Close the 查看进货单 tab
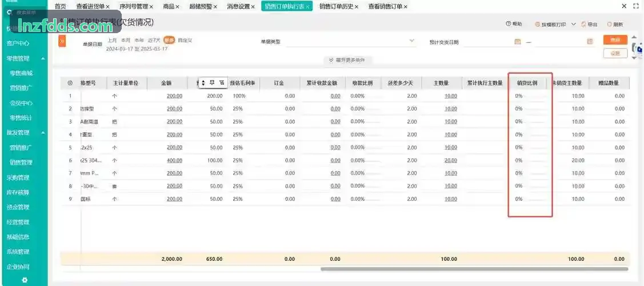This screenshot has height=286, width=644. coord(107,6)
